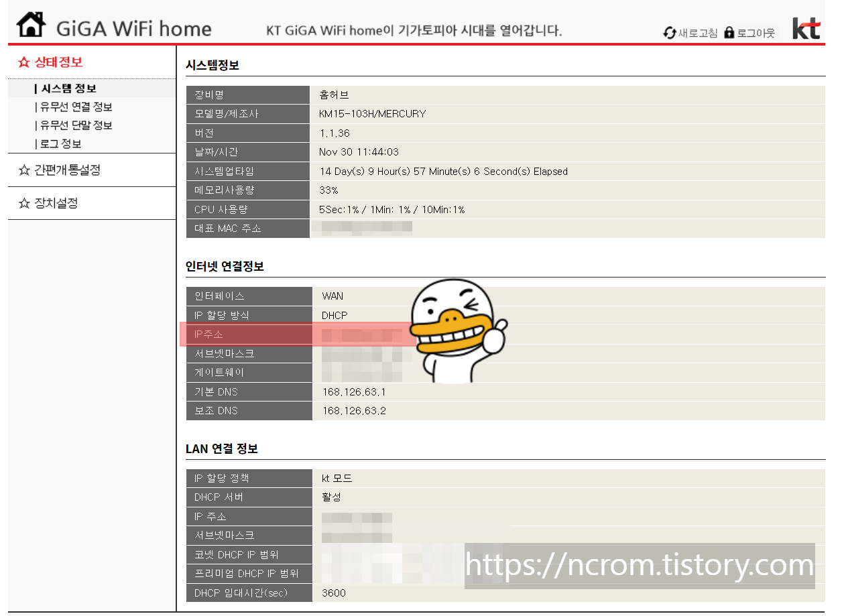Click the DHCP 서버 value 활성
Viewport: 842px width, 616px height.
pyautogui.click(x=332, y=497)
